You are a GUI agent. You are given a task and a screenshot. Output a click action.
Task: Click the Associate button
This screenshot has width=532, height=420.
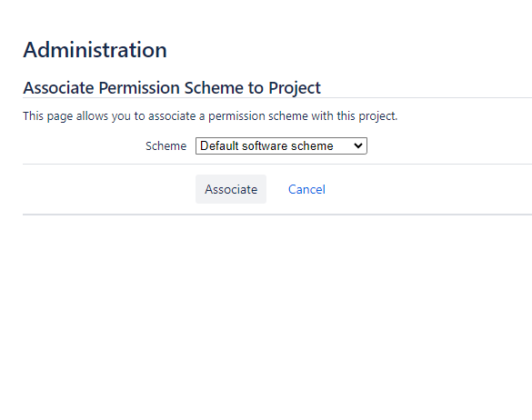pyautogui.click(x=231, y=189)
